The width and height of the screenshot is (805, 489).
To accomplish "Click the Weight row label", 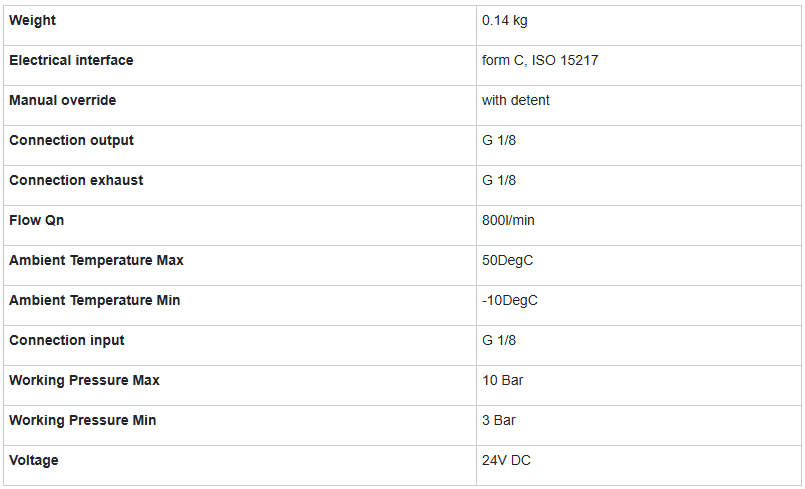I will (33, 20).
